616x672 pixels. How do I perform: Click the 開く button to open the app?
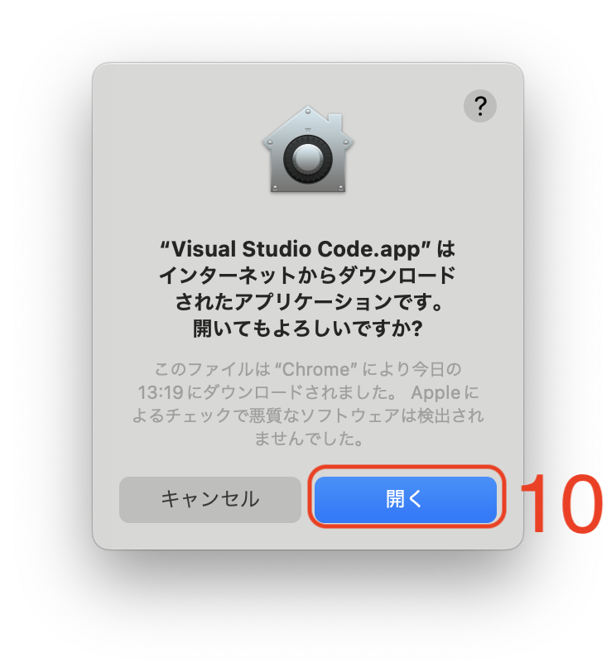405,499
